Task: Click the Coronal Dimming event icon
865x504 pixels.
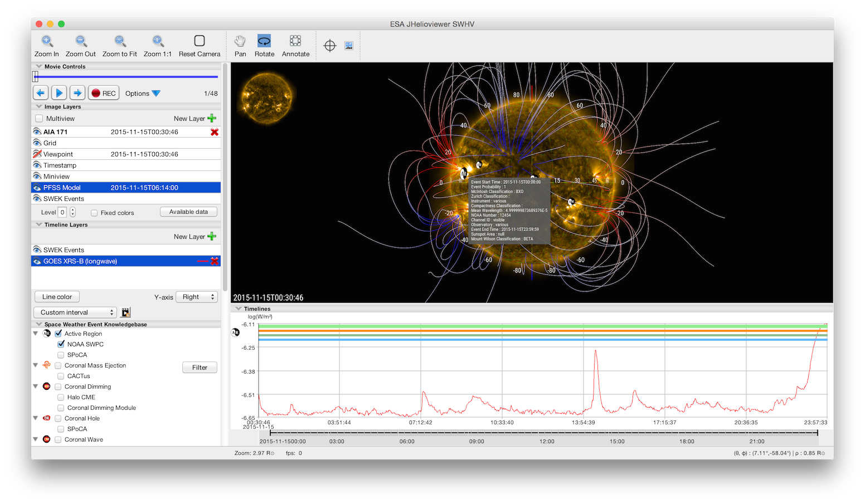Action: click(47, 386)
